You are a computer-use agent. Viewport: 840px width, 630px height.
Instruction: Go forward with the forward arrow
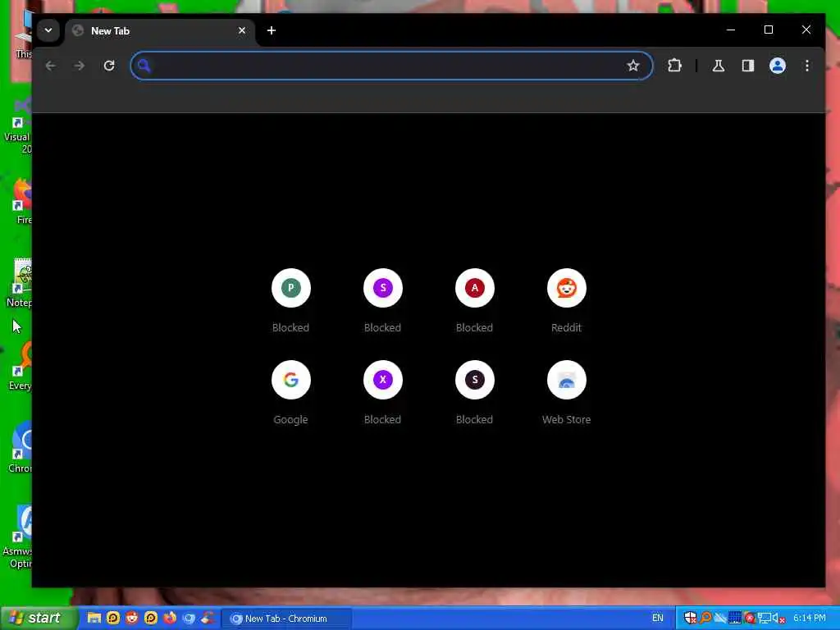80,66
